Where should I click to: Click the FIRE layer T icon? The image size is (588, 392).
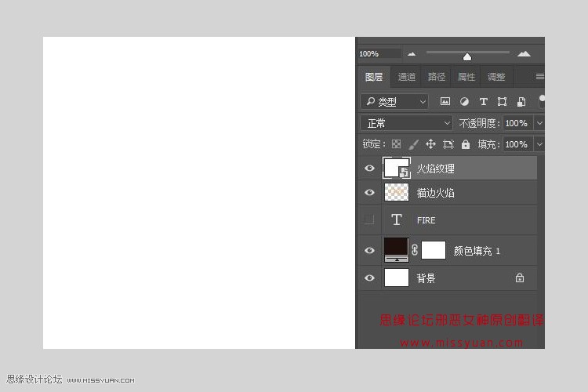click(x=397, y=220)
